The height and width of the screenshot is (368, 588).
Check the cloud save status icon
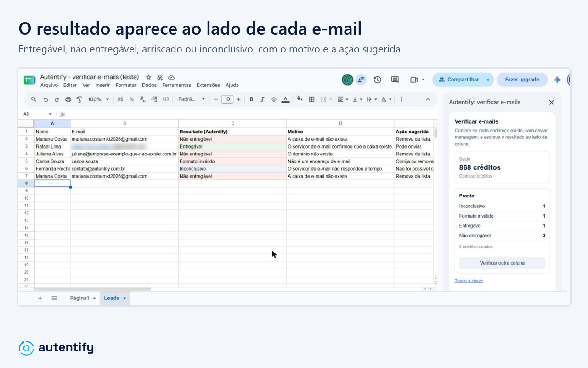point(171,77)
